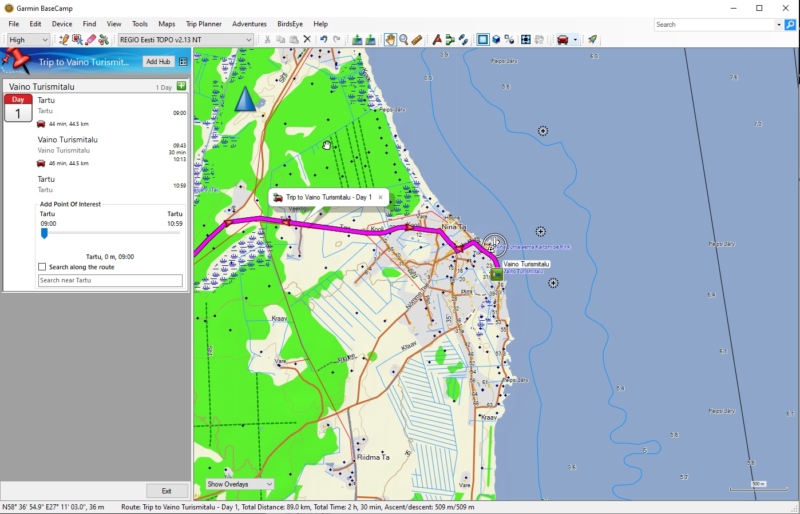
Task: Click the Add Hub button
Action: (x=158, y=61)
